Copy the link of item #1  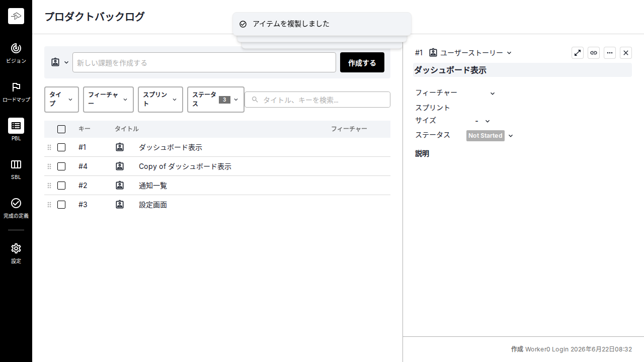tap(594, 53)
